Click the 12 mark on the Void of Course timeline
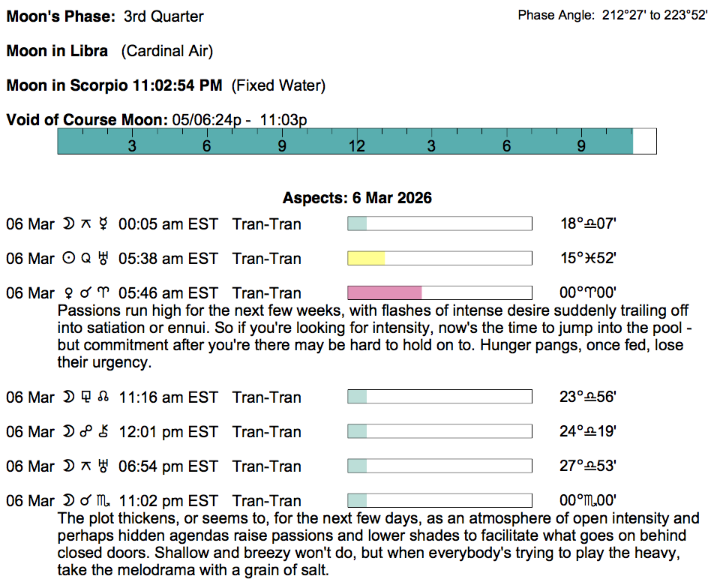 tap(356, 145)
